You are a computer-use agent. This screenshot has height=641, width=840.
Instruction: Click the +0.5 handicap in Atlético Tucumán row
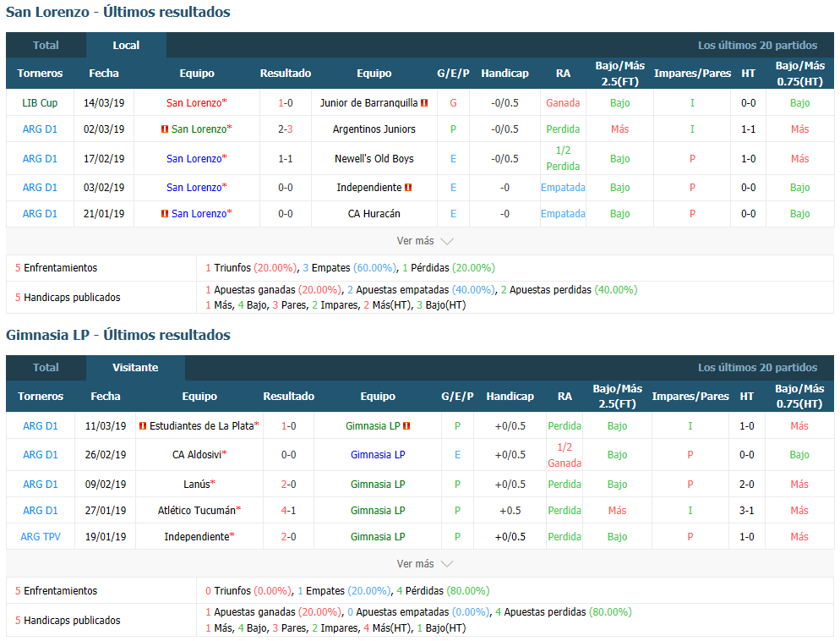[x=510, y=510]
